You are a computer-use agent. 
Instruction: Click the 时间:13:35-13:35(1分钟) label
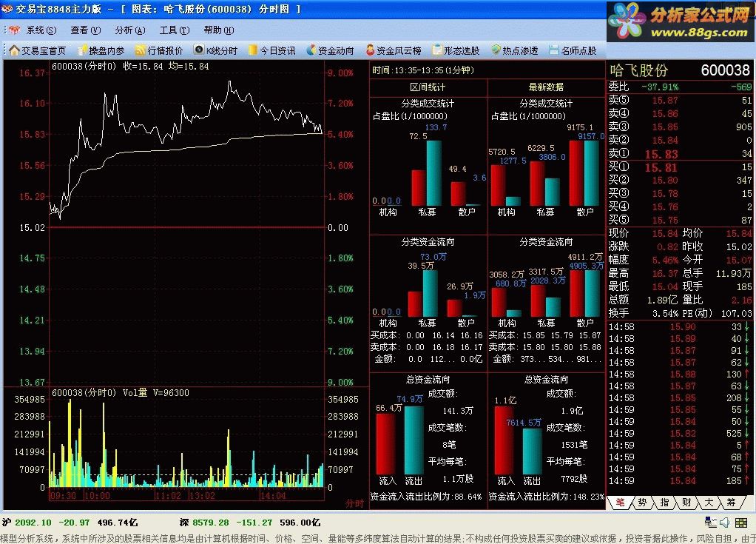tap(423, 70)
